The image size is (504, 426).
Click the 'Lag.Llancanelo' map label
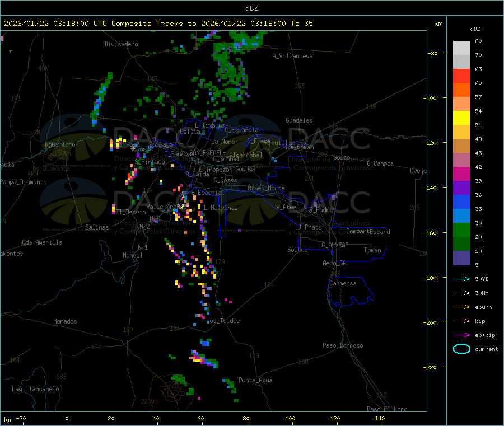coord(35,389)
